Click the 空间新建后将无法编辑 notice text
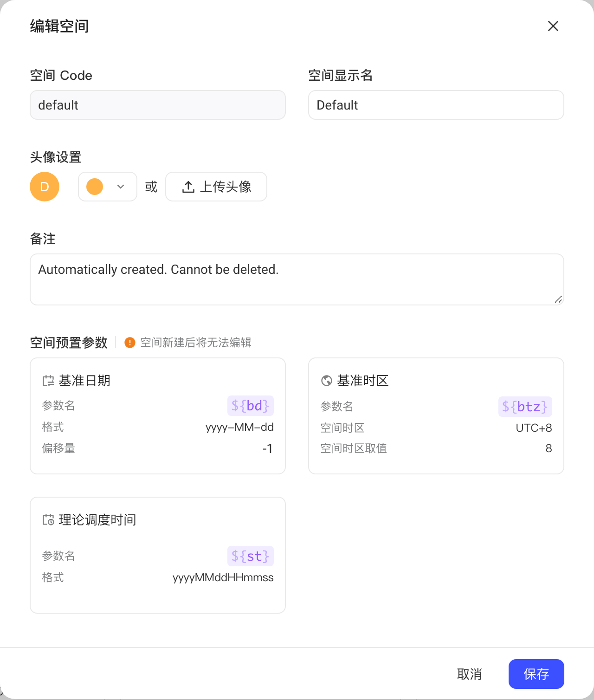Screen dimensions: 594x700 click(x=196, y=343)
